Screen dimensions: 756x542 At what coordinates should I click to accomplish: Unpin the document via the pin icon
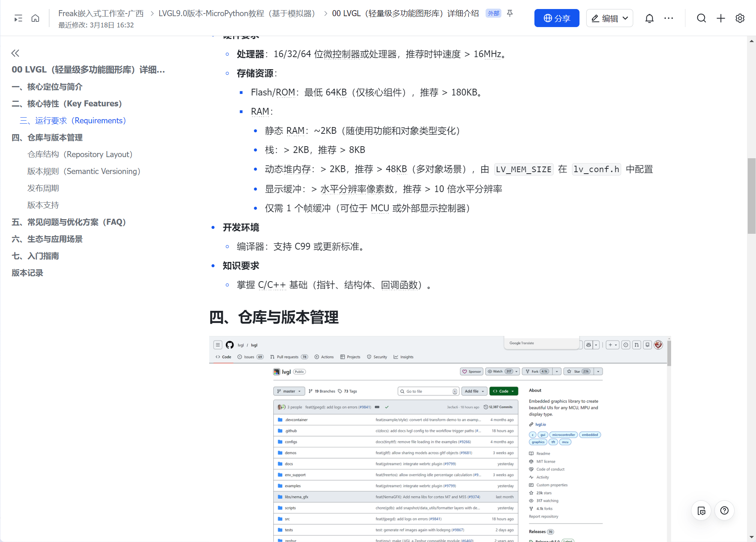pyautogui.click(x=510, y=13)
